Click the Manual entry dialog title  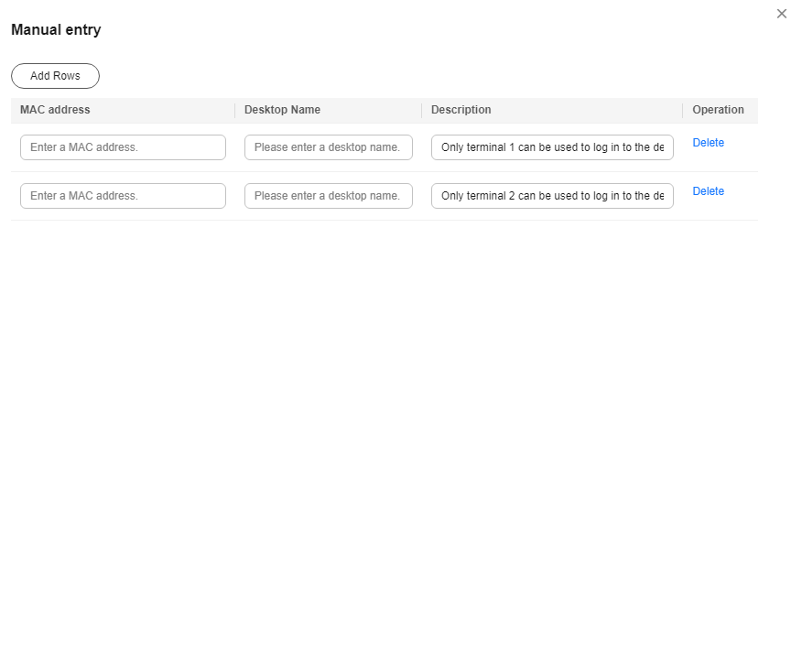(56, 29)
